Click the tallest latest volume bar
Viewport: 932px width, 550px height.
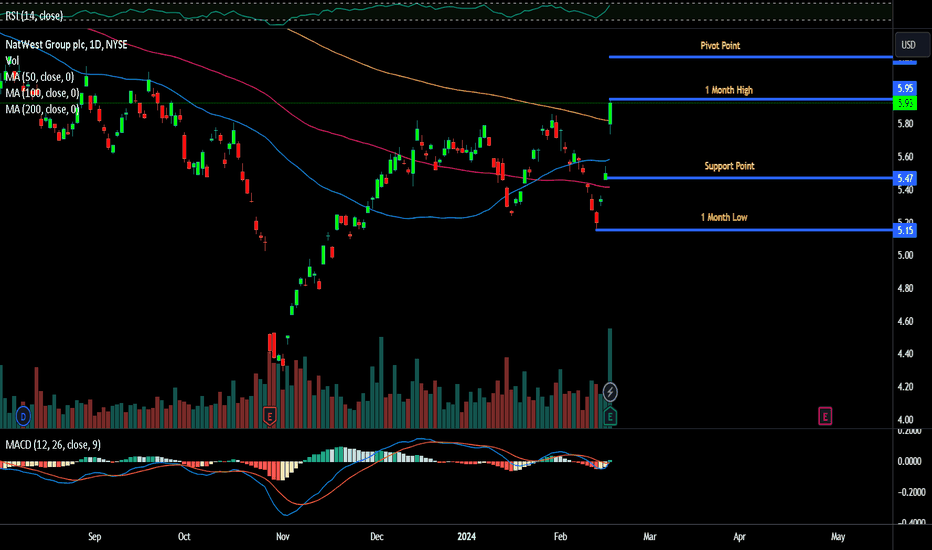(610, 378)
